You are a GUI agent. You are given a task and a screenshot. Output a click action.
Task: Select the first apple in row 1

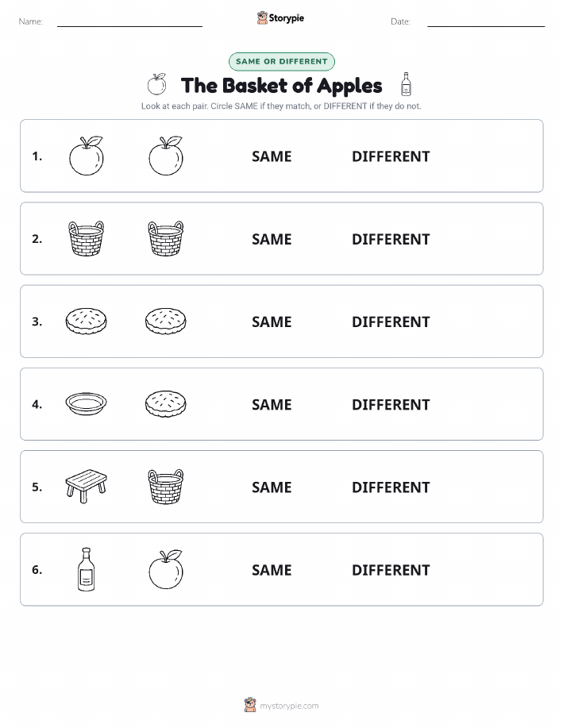coord(87,156)
